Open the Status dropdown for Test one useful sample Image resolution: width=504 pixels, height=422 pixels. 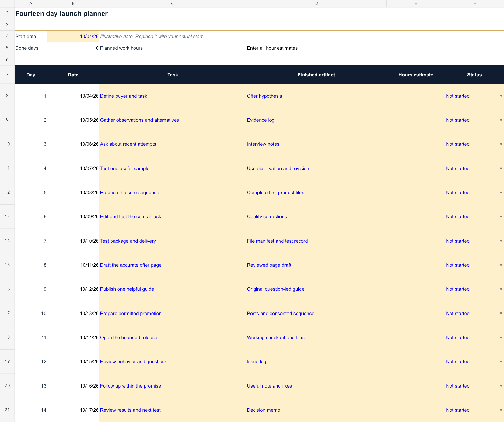[x=501, y=169]
